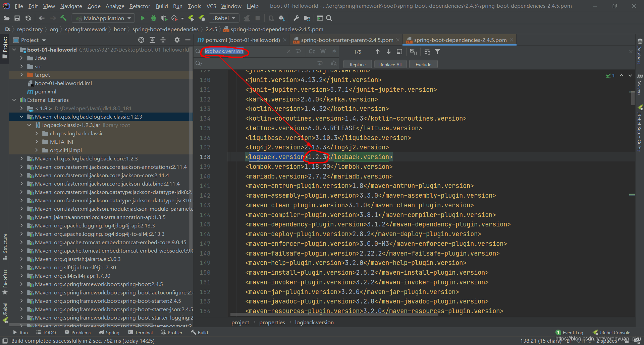Screen dimensions: 644x345
Task: Debug MainApplication with the bug icon
Action: click(154, 18)
